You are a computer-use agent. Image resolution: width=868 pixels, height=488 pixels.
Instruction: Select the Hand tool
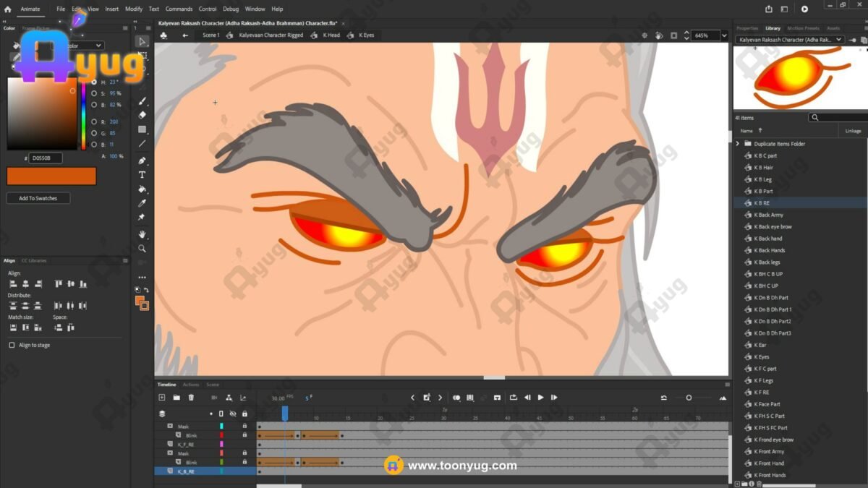coord(142,234)
